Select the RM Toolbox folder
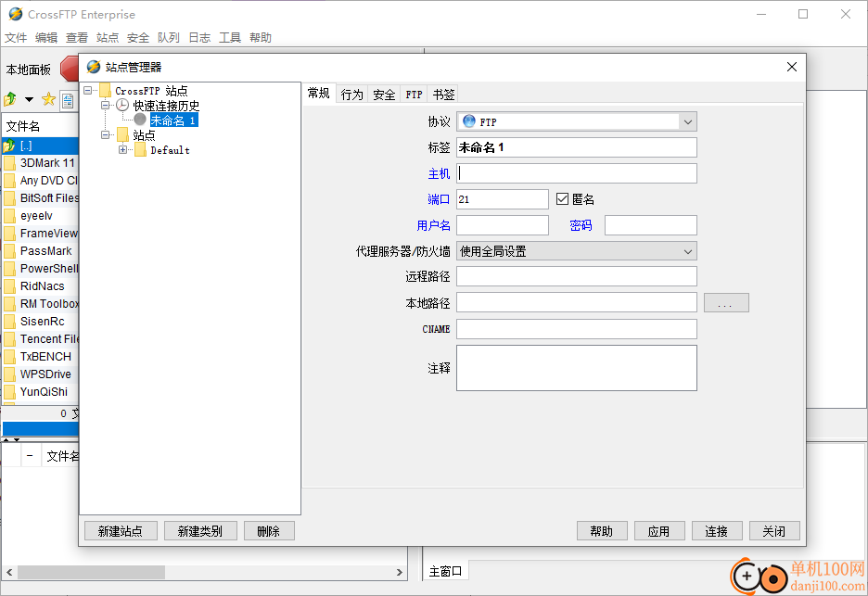Image resolution: width=868 pixels, height=596 pixels. pos(41,304)
